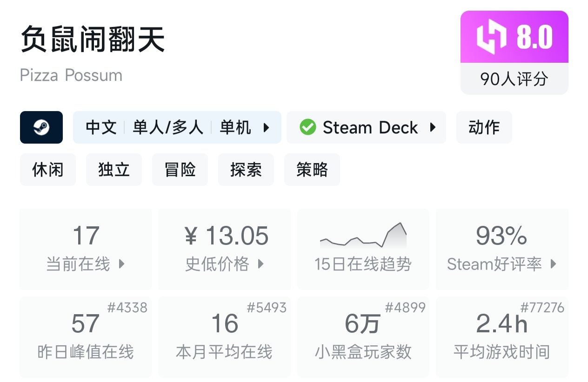Tap the average playtime 2.4h card
The width and height of the screenshot is (588, 382).
click(x=501, y=336)
